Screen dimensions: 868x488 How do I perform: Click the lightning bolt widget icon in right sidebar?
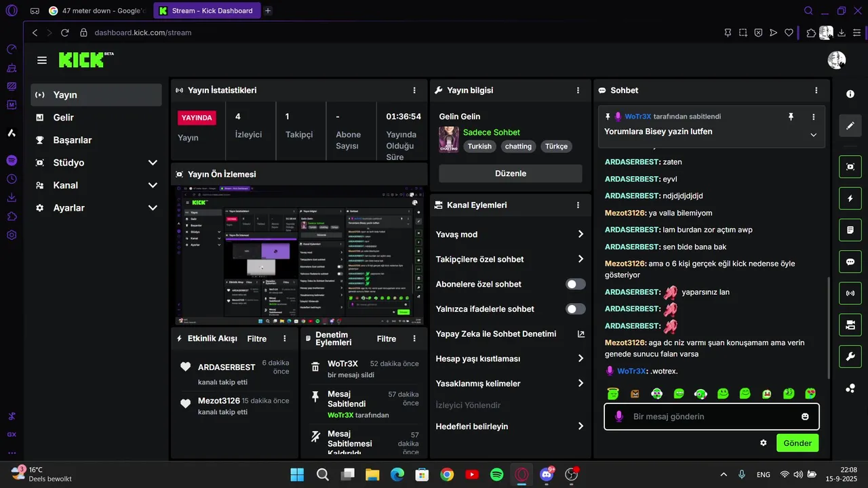click(x=850, y=199)
